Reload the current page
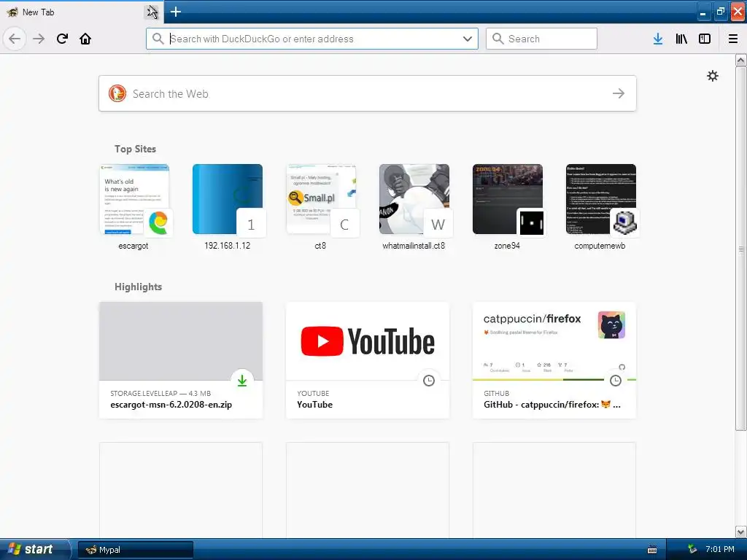747x560 pixels. (x=62, y=39)
